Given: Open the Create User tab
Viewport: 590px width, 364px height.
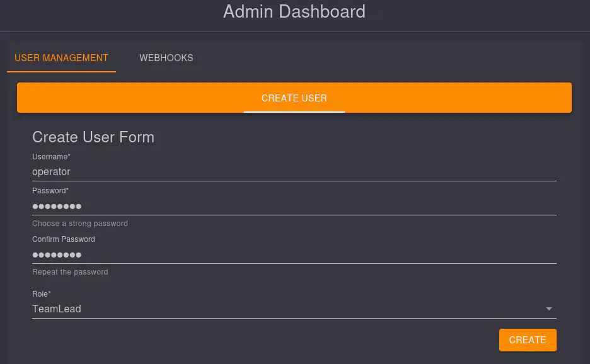Looking at the screenshot, I should (x=294, y=98).
